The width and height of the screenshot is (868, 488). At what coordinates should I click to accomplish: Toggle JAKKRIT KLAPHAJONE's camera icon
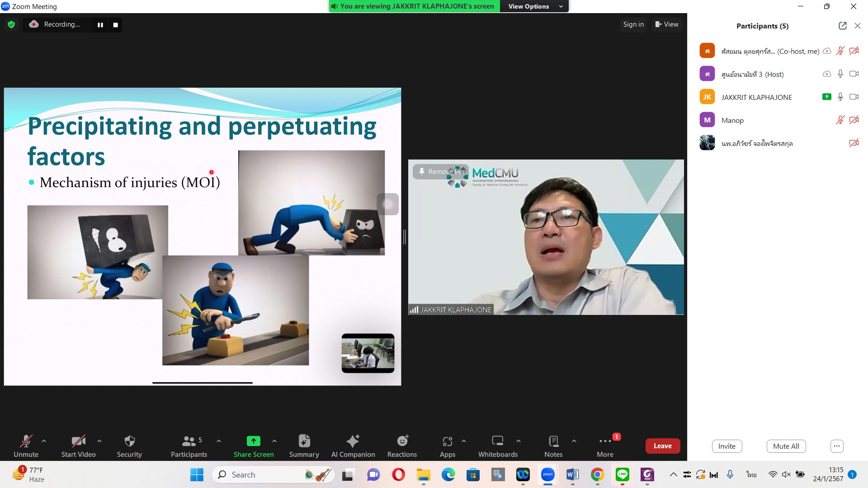854,97
